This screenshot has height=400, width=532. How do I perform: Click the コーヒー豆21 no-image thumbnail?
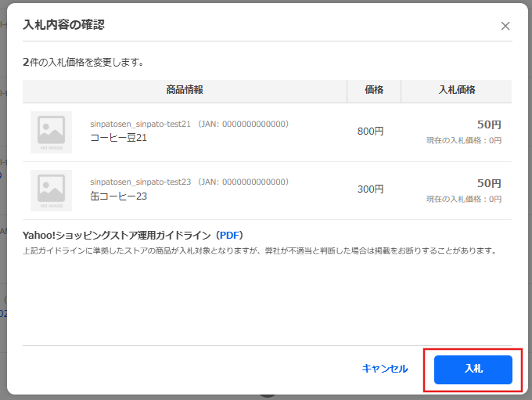51,132
